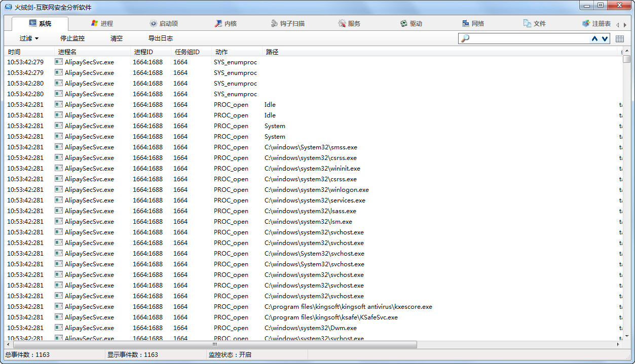635x364 pixels.
Task: Sort by the 动作 column header
Action: [237, 52]
